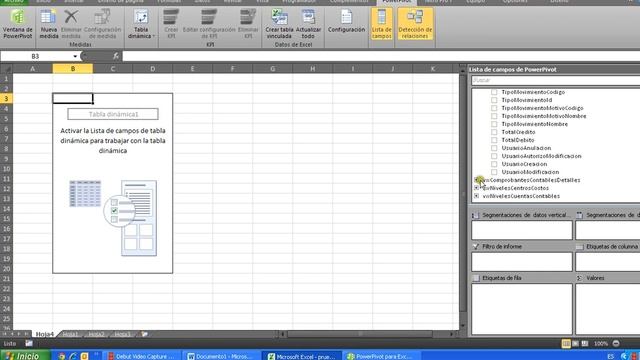Select the PowerPivot ribbon tab
Image resolution: width=640 pixels, height=360 pixels.
tap(396, 2)
